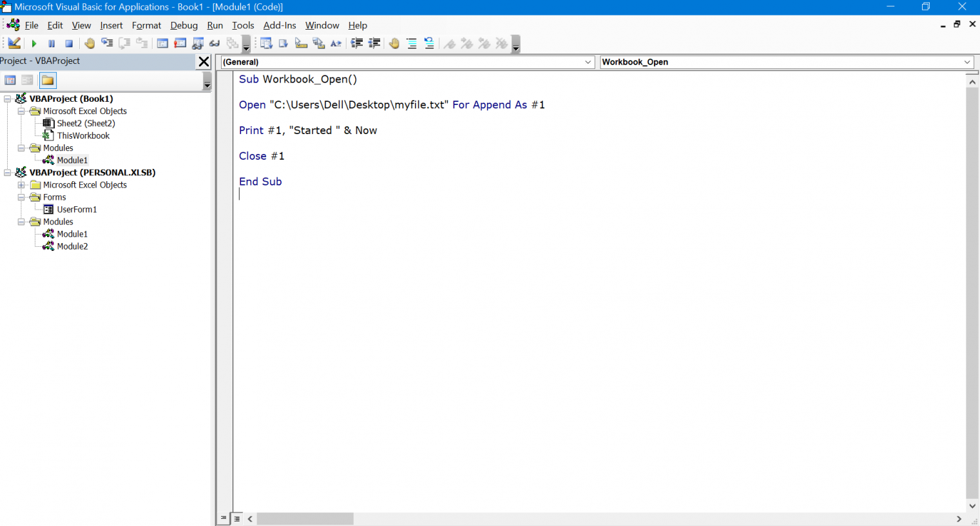Open the Edit menu
The height and width of the screenshot is (526, 980).
pyautogui.click(x=55, y=25)
